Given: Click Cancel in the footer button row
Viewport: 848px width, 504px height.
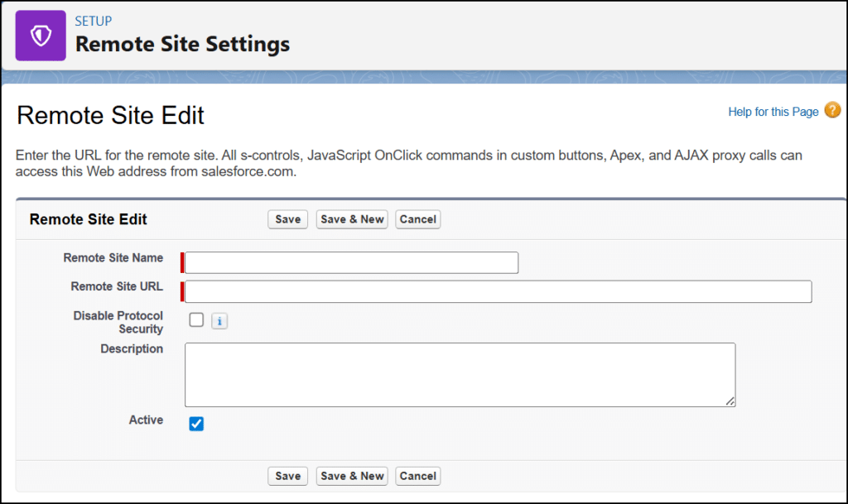Looking at the screenshot, I should [417, 476].
